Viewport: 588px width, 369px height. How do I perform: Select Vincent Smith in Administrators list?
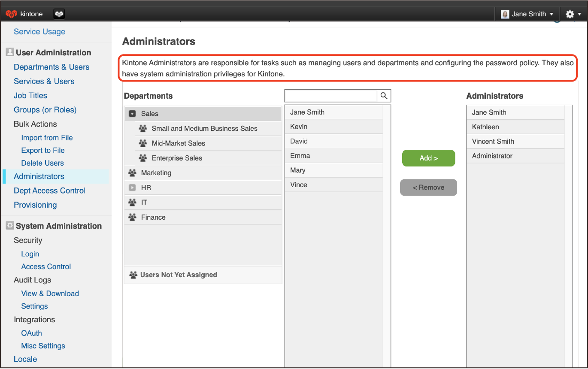coord(493,142)
